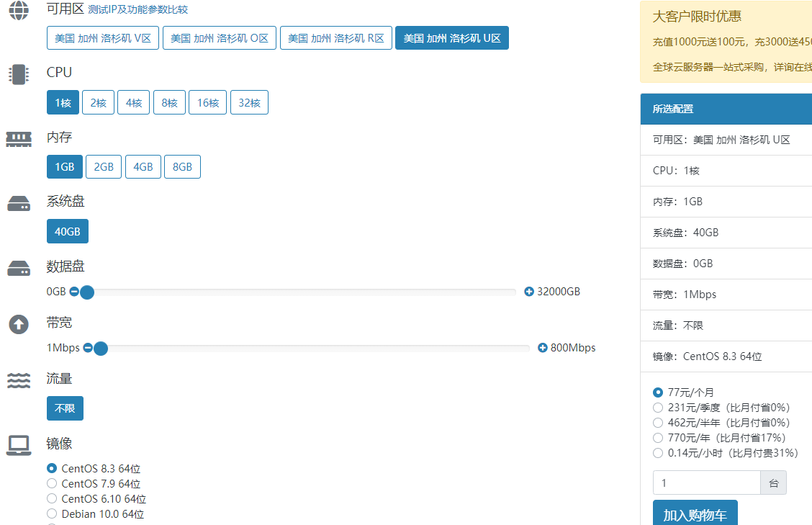Open the 测试IP及功能参数比较 link
812x525 pixels.
138,10
